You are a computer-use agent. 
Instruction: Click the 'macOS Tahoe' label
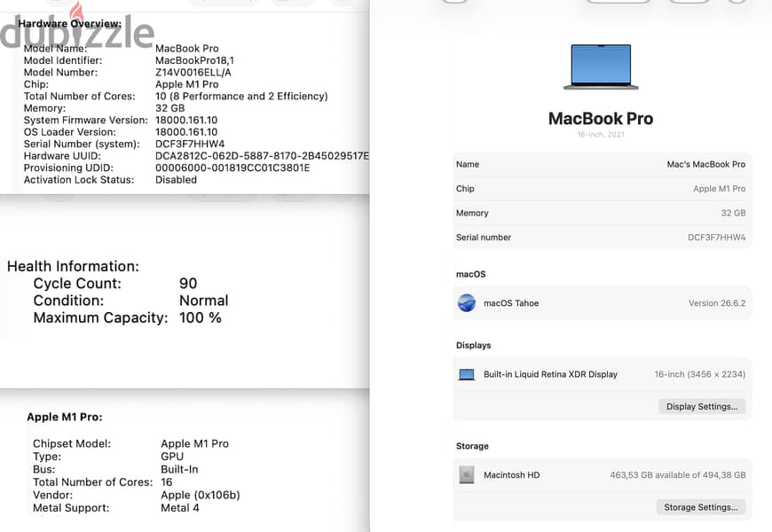click(x=511, y=303)
